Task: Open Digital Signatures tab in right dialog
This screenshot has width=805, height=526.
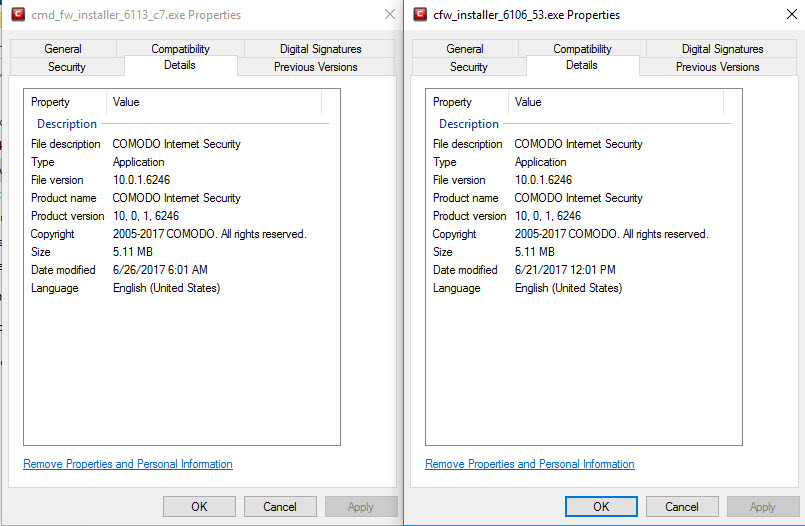Action: (722, 49)
